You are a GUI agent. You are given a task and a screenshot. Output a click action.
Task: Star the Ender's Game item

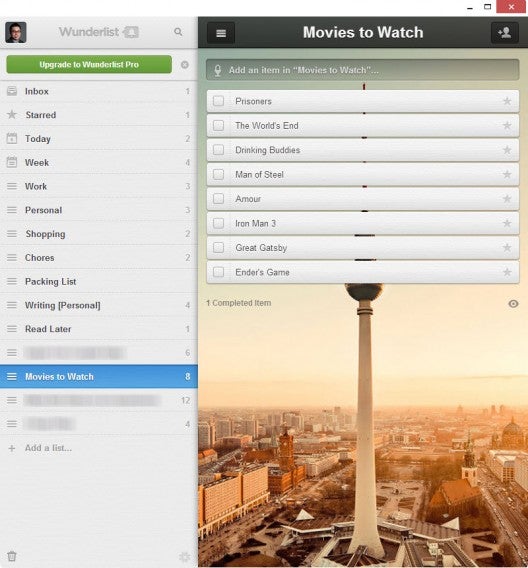pos(507,272)
